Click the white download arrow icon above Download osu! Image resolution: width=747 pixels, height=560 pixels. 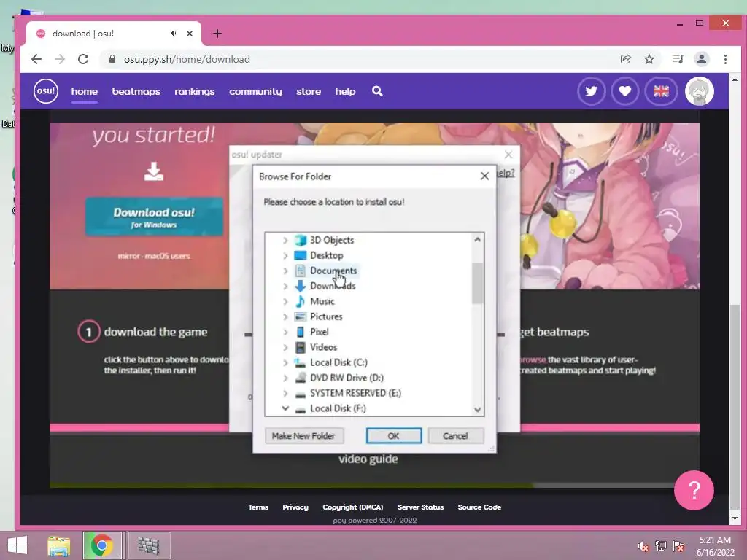coord(154,171)
